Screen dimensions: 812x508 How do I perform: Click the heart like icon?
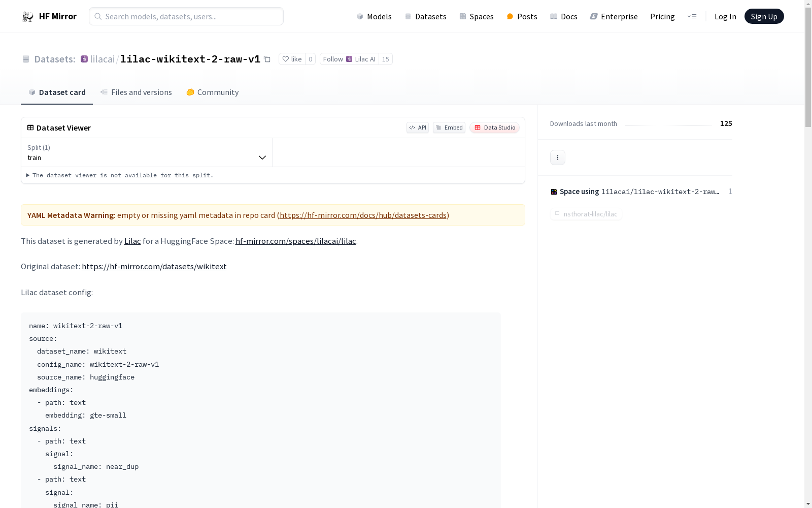[x=286, y=59]
